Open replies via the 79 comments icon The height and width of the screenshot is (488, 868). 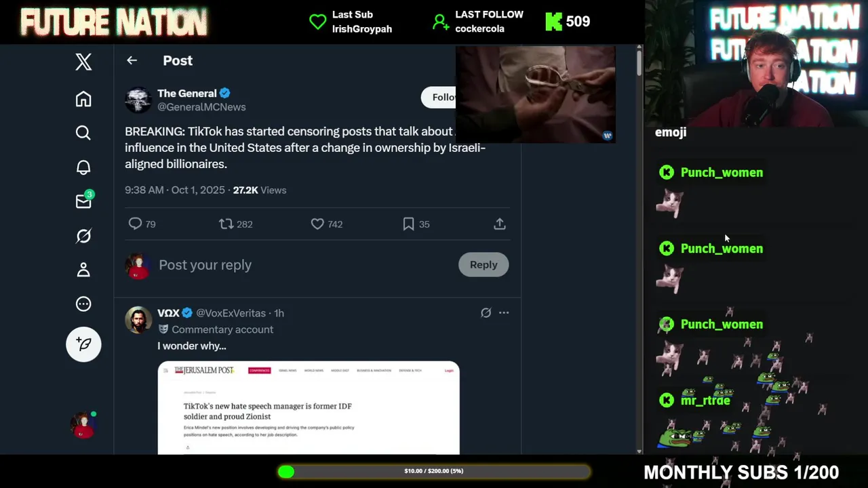[135, 224]
